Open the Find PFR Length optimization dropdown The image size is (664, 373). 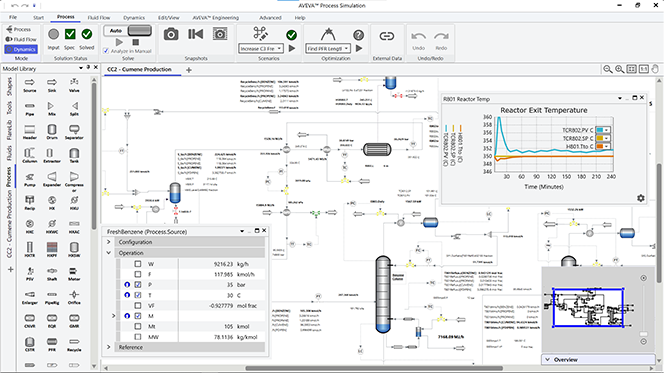[x=346, y=49]
